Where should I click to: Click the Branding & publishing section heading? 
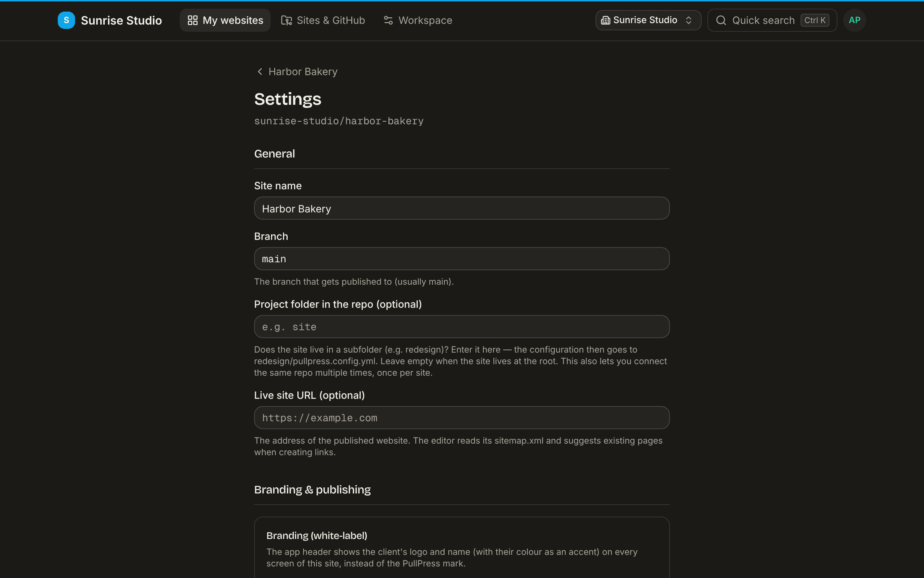312,490
